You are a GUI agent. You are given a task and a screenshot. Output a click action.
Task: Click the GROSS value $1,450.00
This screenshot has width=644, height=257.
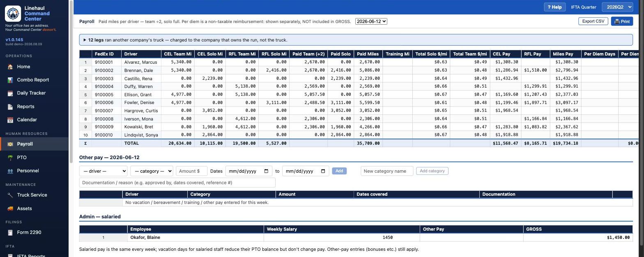[x=618, y=237]
